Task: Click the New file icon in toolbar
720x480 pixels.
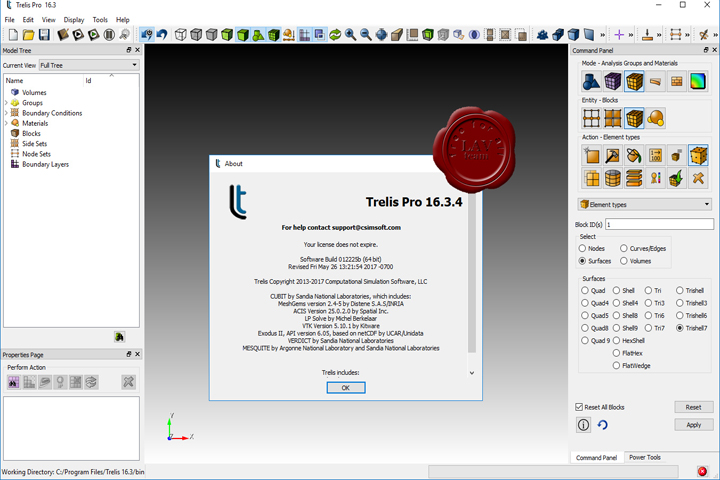Action: [x=13, y=34]
